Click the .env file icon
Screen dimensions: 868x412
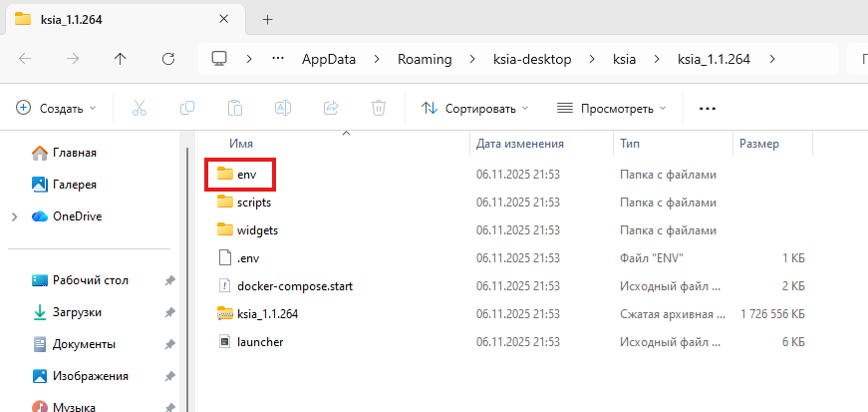pos(225,257)
